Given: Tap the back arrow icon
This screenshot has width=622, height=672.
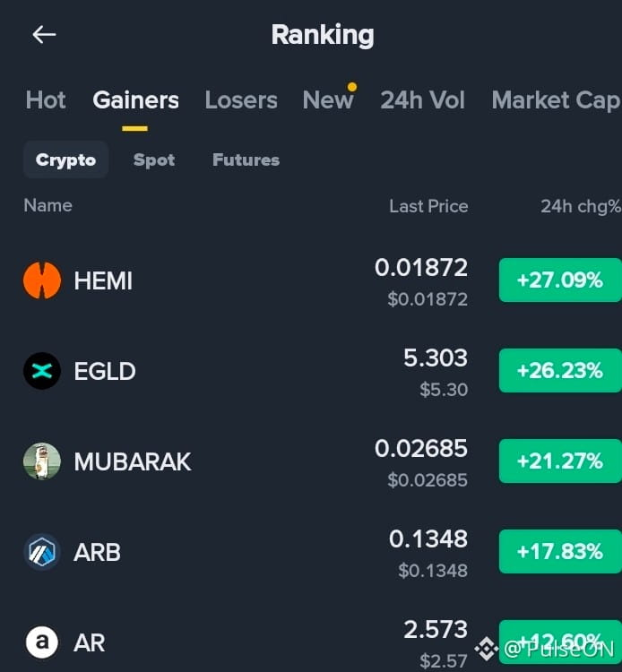Looking at the screenshot, I should 44,35.
